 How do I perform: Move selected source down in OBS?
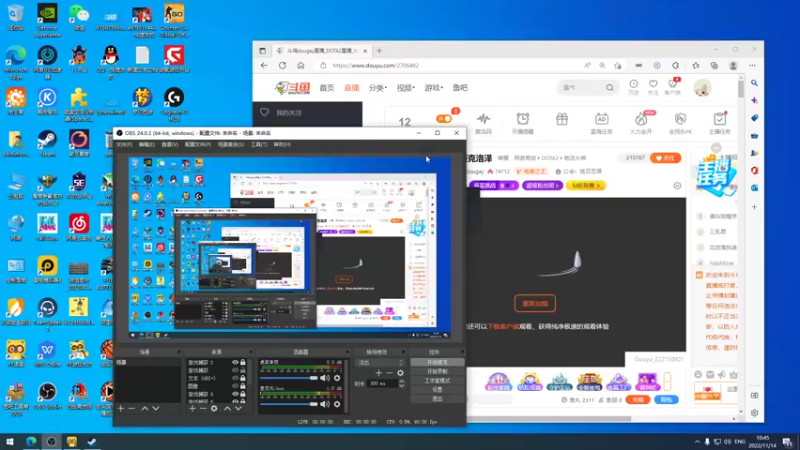click(x=238, y=408)
